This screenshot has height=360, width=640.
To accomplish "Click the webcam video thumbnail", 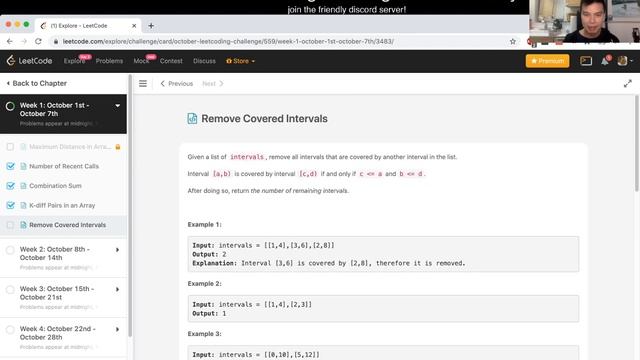I will point(584,21).
